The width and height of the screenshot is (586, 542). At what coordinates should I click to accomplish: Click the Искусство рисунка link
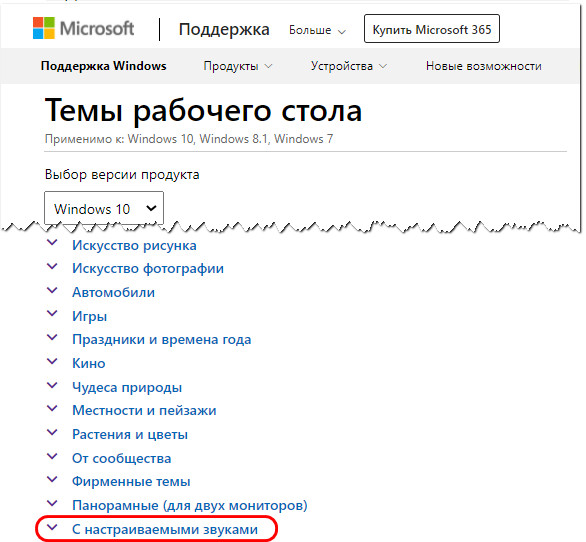tap(134, 246)
